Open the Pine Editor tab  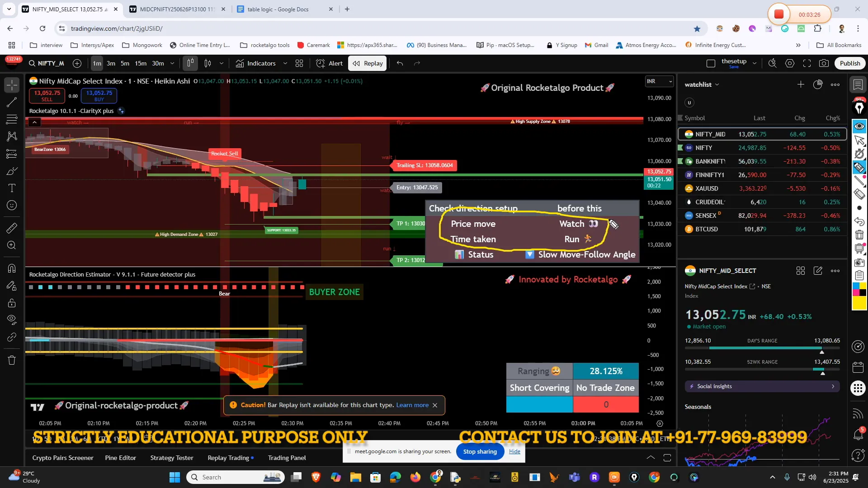click(120, 458)
